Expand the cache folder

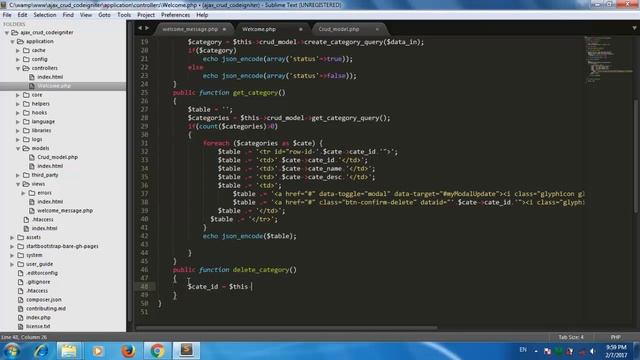point(18,51)
